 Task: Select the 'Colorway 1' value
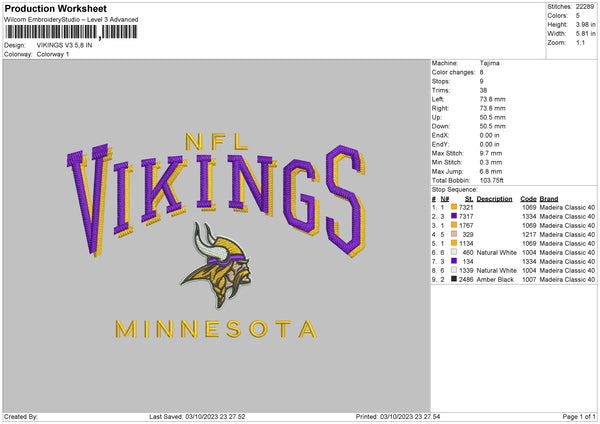pos(53,54)
